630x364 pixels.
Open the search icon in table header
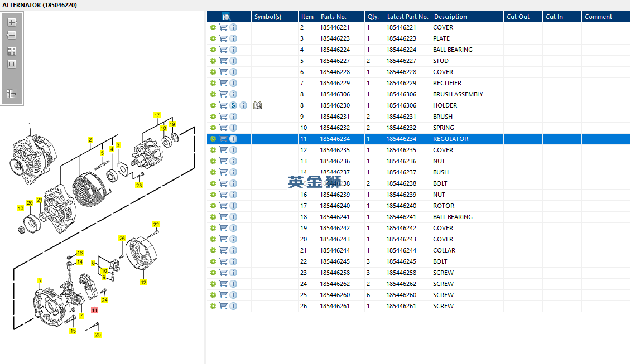[x=226, y=17]
